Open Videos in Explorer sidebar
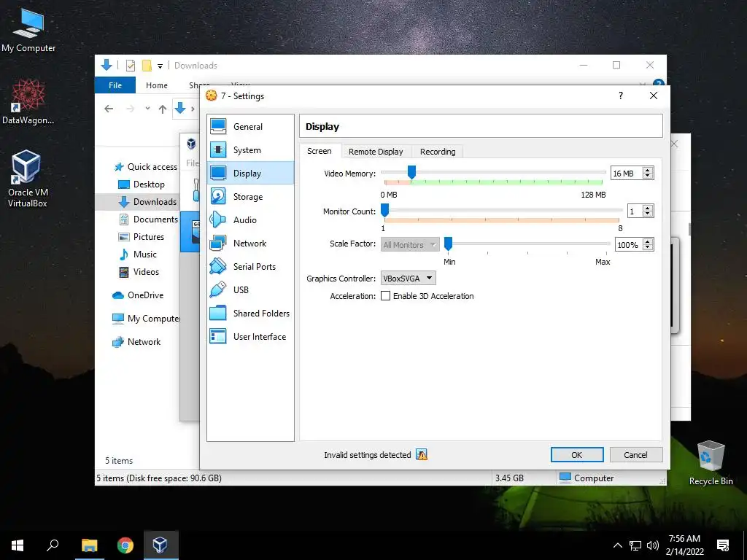747x560 pixels. tap(139, 272)
